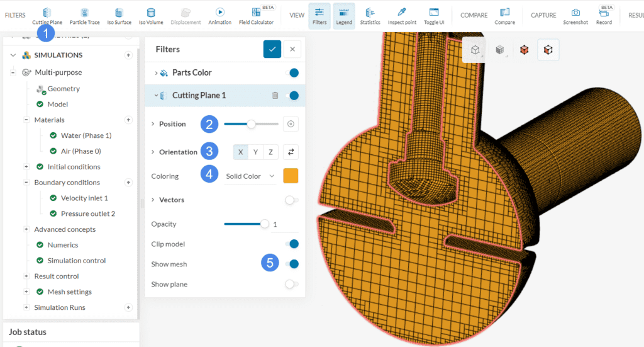Take a Screenshot with the camera icon
The image size is (644, 347).
point(575,16)
